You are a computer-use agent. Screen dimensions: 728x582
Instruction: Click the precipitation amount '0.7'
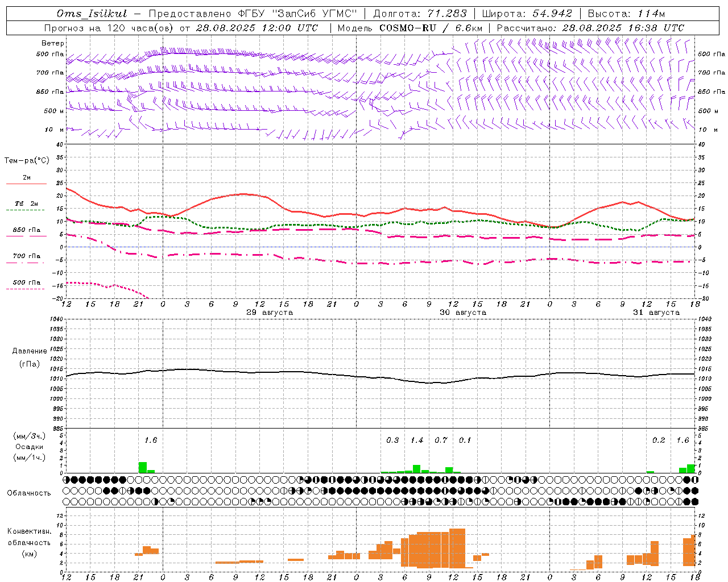pyautogui.click(x=441, y=440)
